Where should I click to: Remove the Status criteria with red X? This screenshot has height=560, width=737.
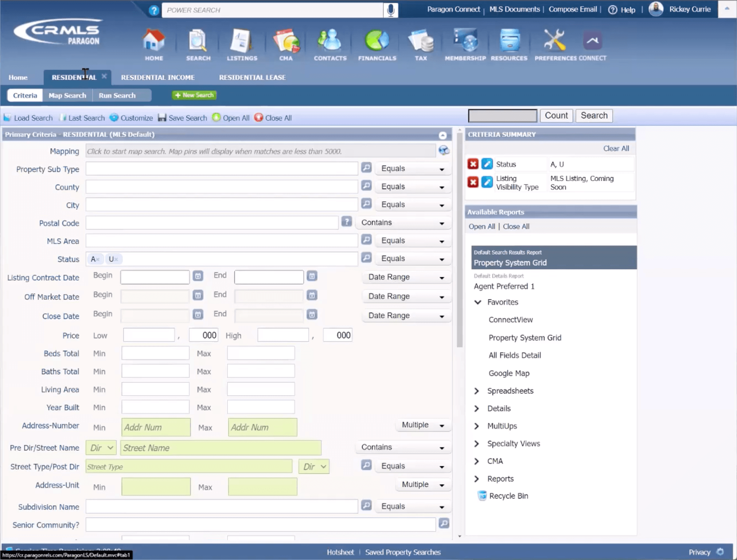pyautogui.click(x=472, y=164)
